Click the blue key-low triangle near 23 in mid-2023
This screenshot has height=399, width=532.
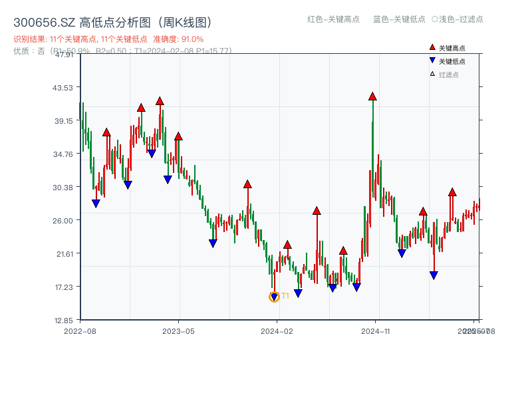[213, 243]
